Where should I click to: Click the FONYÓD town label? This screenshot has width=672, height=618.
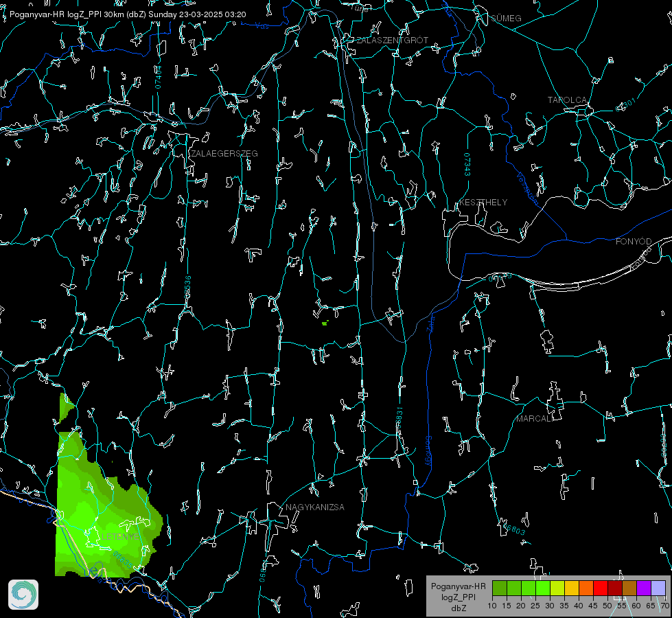pos(634,242)
